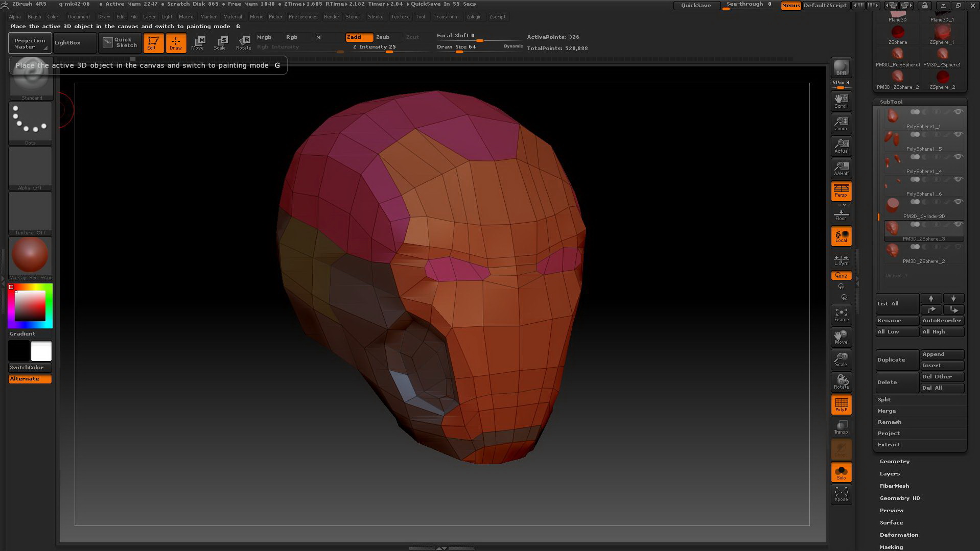
Task: Open the Brush menu
Action: tap(34, 17)
